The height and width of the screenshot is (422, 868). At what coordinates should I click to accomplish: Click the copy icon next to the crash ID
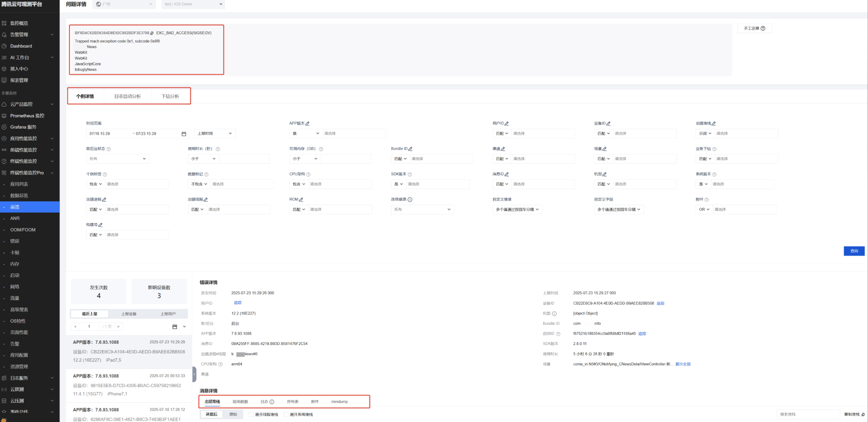pos(152,33)
